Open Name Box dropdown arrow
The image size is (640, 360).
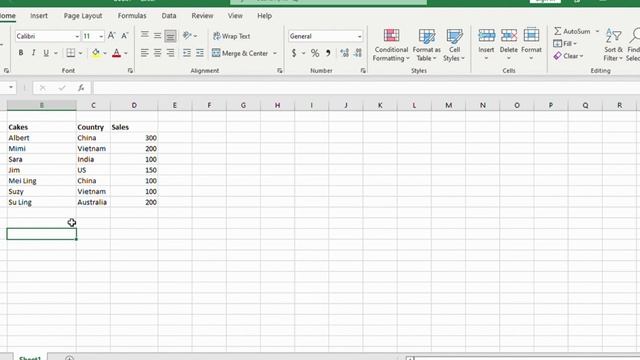[11, 87]
